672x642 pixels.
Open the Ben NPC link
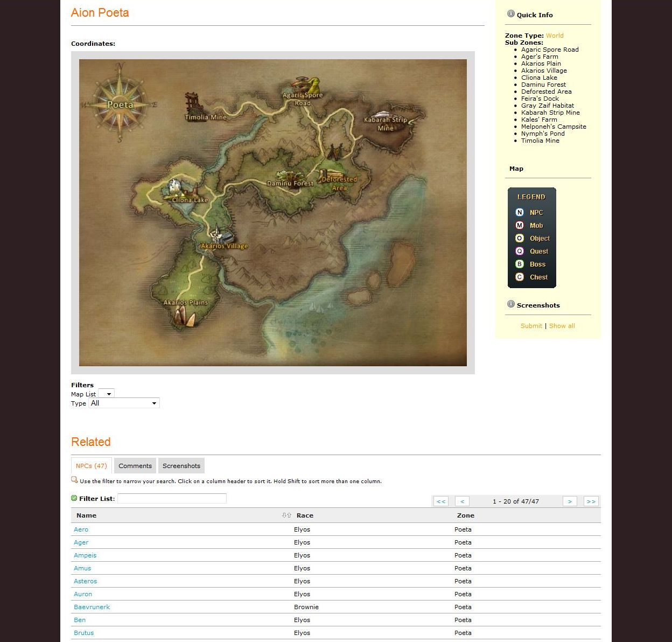coord(80,620)
